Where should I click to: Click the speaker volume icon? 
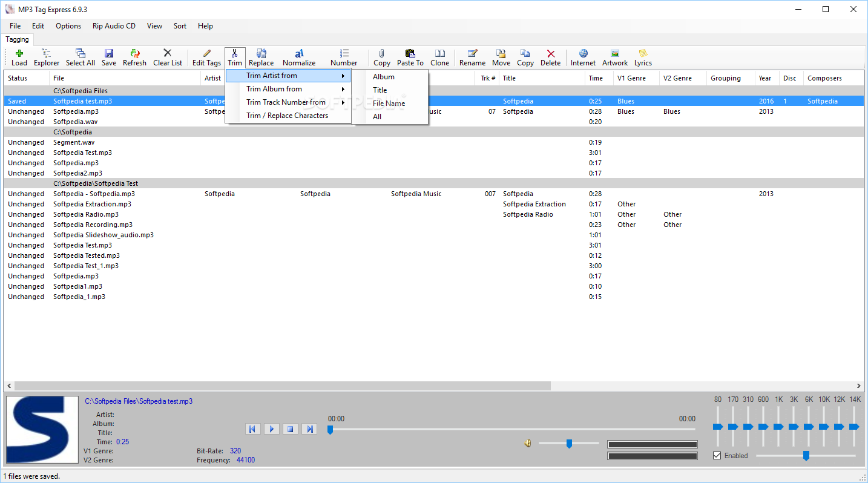(x=528, y=444)
